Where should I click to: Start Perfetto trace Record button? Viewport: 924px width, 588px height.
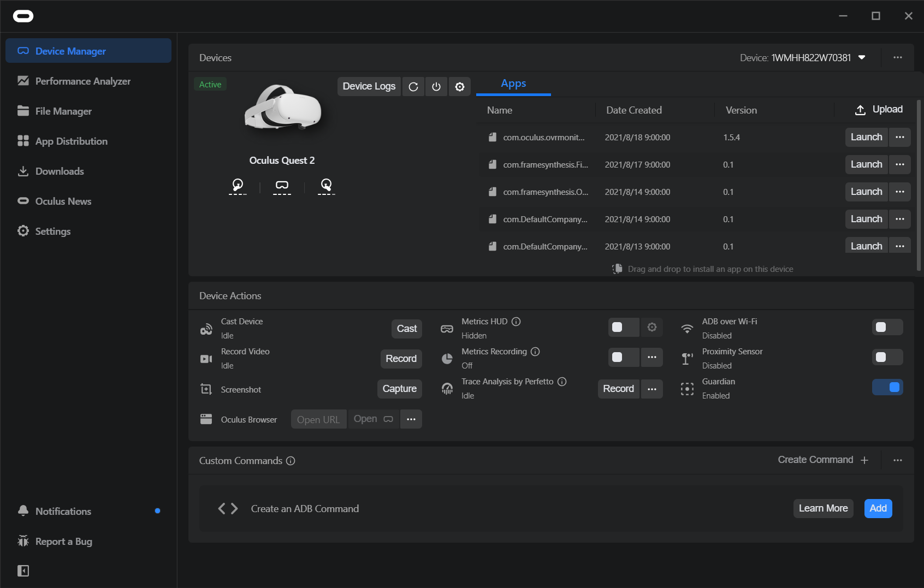(618, 389)
